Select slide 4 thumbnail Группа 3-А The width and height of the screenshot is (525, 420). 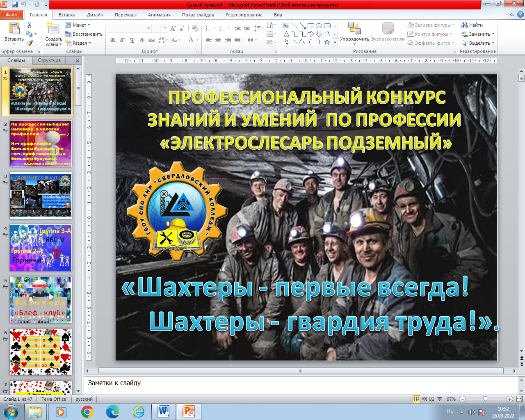click(41, 248)
